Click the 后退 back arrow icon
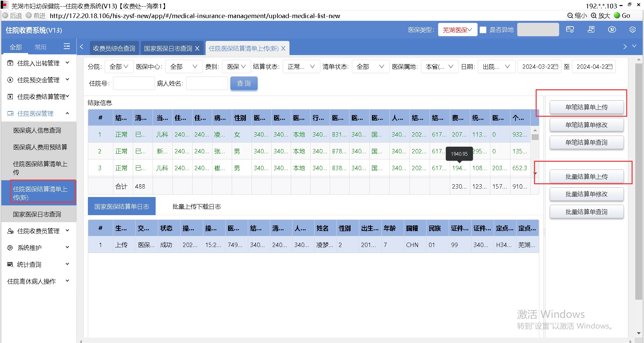This screenshot has width=644, height=343. pos(5,15)
